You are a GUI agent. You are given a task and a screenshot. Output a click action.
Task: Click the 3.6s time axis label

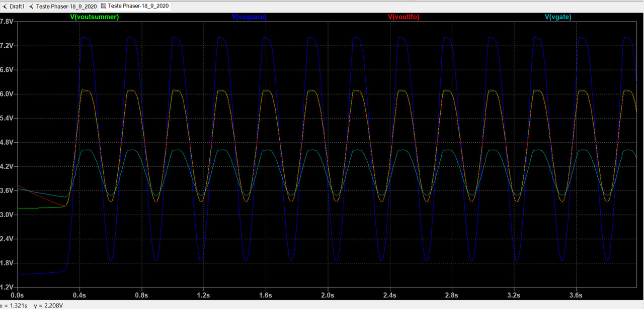point(576,295)
